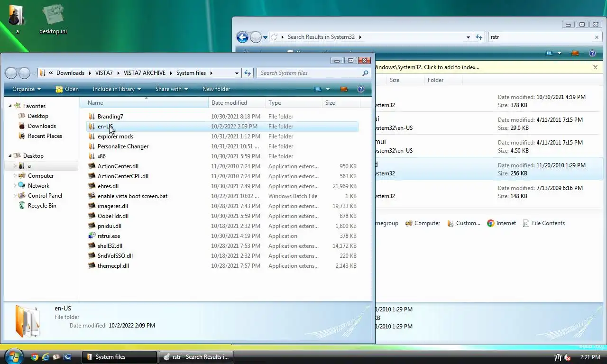Click Open in the command bar
The image size is (607, 364).
(67, 89)
